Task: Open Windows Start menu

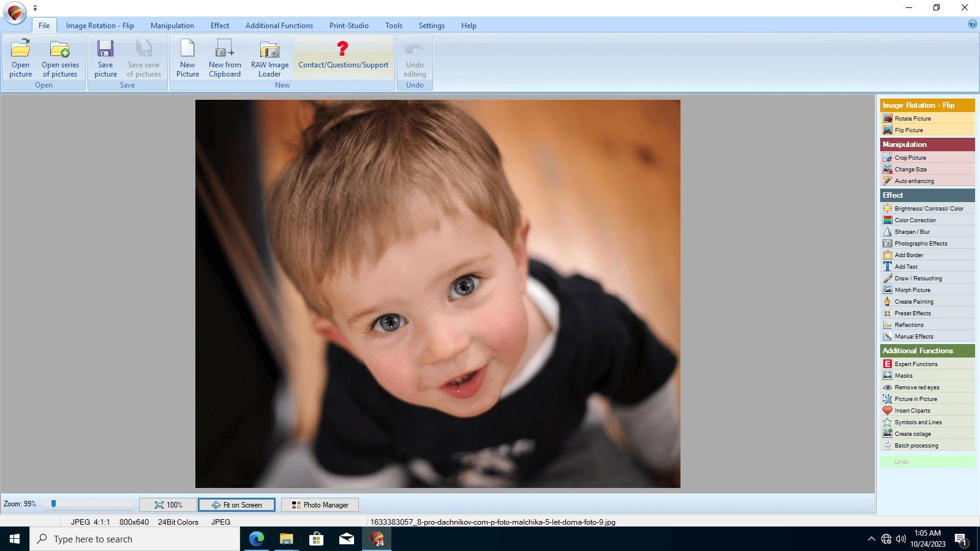Action: [x=15, y=539]
